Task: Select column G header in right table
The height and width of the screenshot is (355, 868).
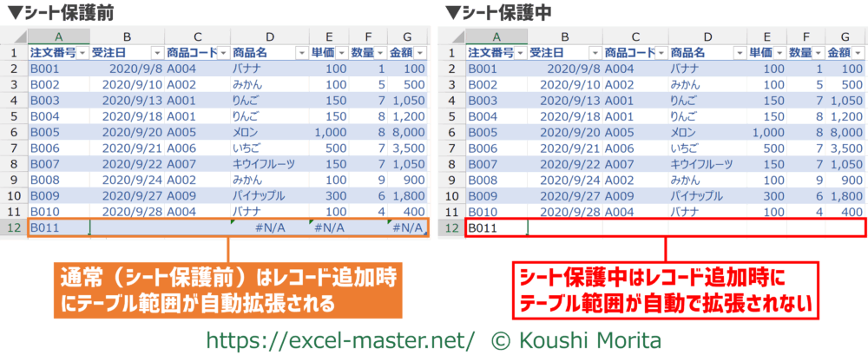Action: point(845,36)
